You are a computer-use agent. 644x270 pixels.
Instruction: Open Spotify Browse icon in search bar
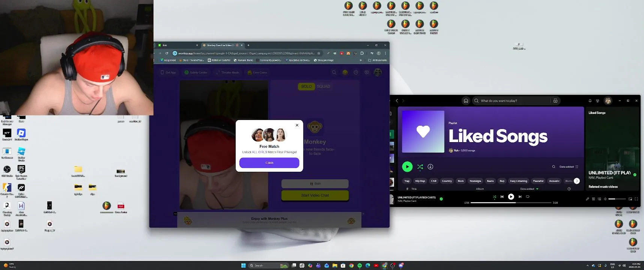pos(555,100)
